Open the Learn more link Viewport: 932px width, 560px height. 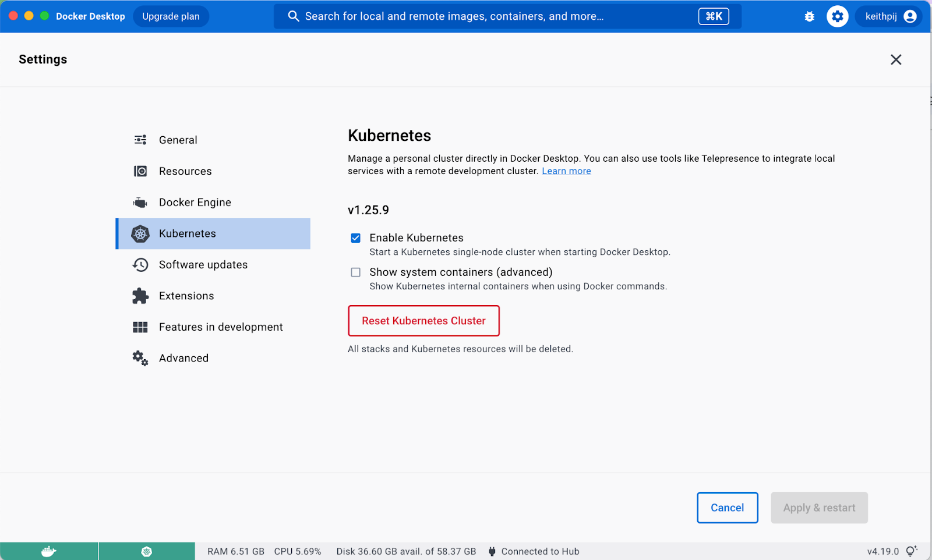pyautogui.click(x=566, y=171)
